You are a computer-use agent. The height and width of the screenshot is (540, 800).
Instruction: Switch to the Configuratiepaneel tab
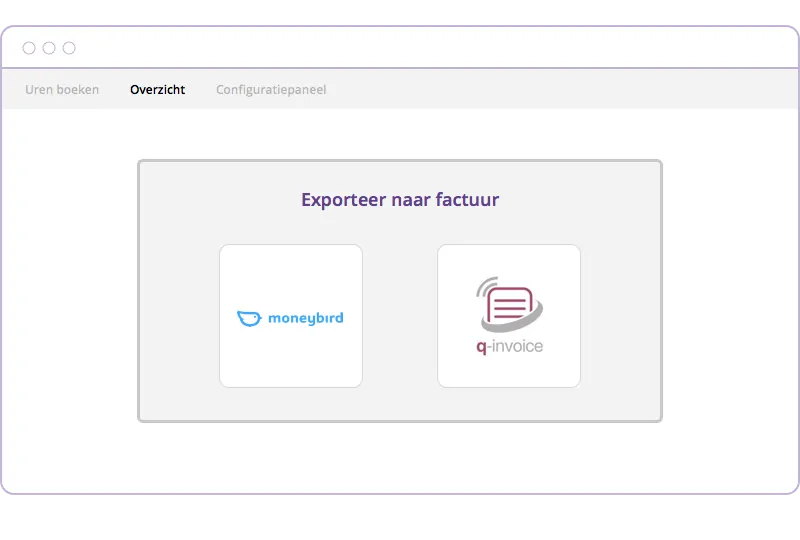pyautogui.click(x=271, y=90)
